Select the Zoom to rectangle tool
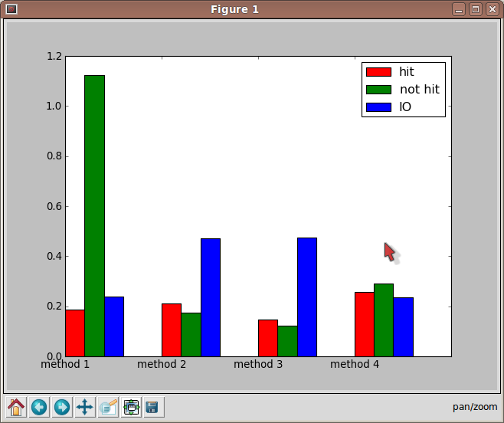 [x=107, y=407]
